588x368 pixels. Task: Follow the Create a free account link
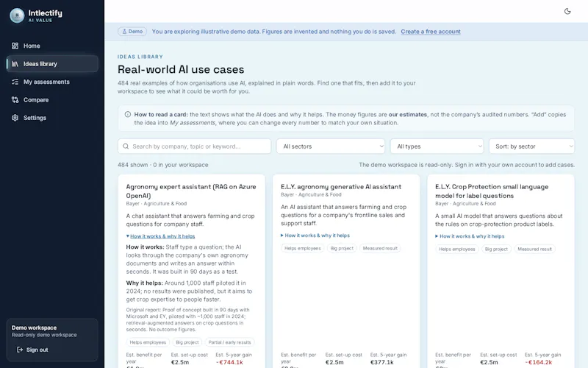431,32
